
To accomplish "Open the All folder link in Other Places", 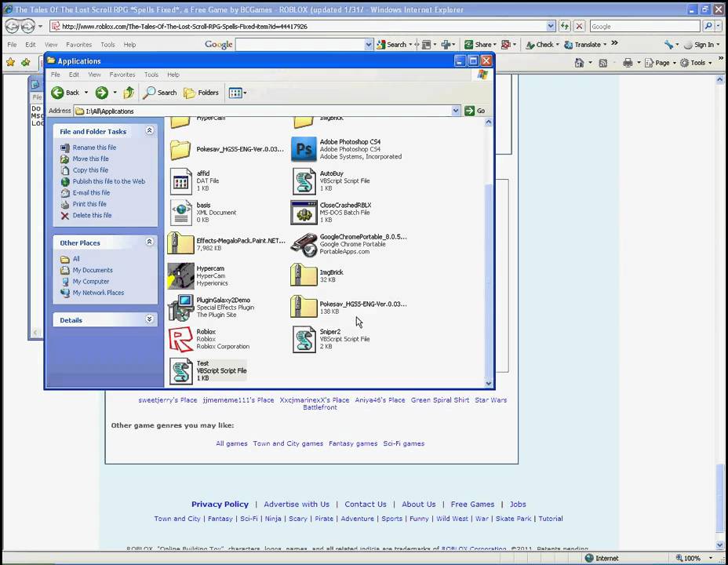I will pos(75,259).
